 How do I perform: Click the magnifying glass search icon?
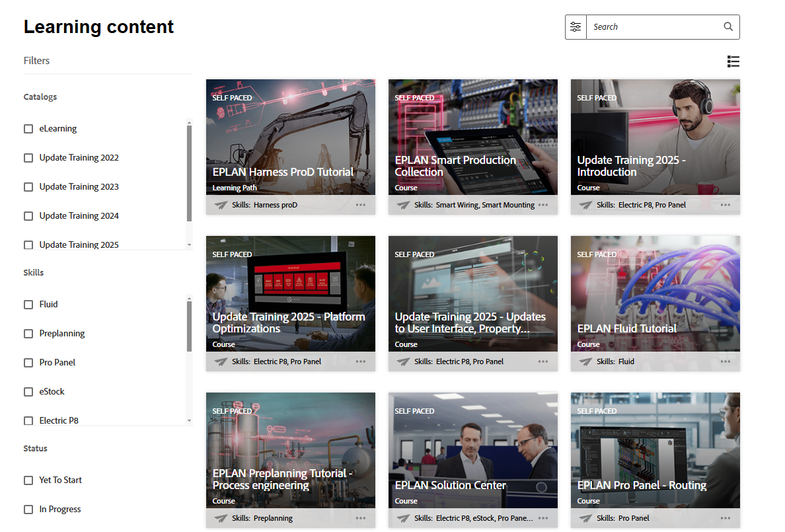click(728, 26)
